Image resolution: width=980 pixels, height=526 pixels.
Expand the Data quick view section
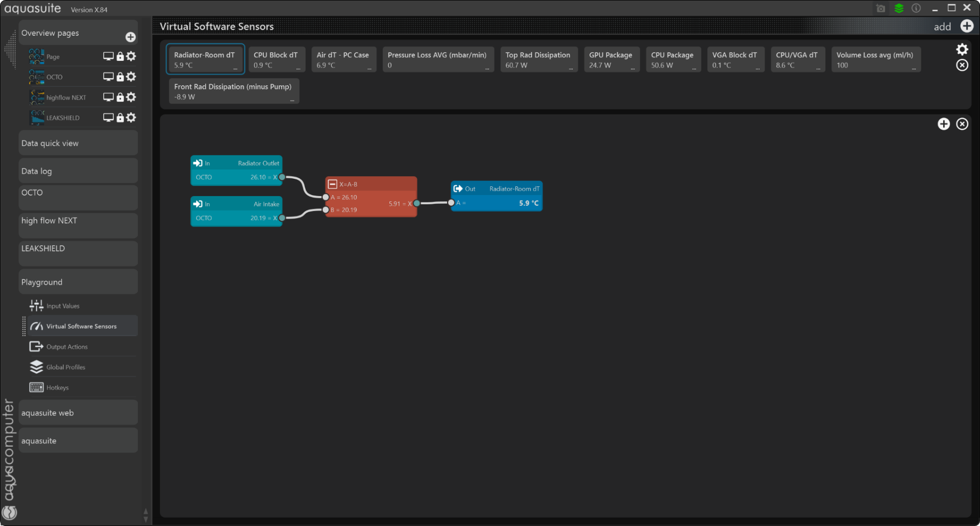(78, 144)
